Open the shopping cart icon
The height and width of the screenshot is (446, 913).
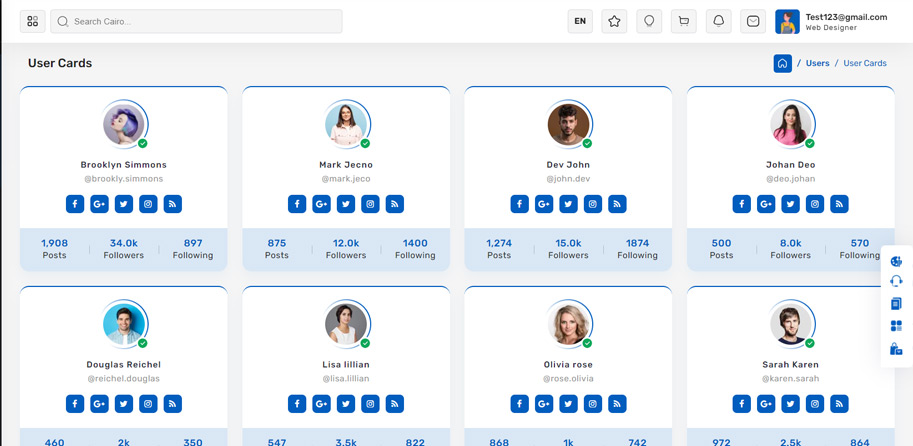[x=684, y=22]
